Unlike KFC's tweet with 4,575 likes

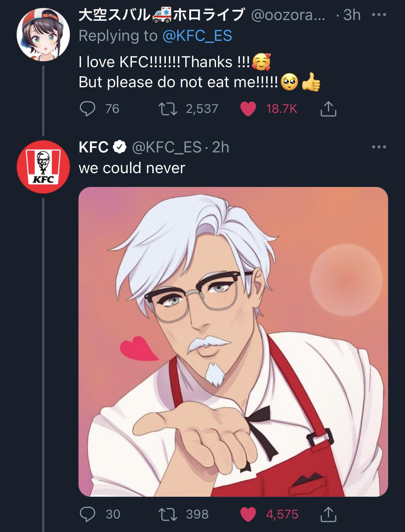[x=248, y=514]
